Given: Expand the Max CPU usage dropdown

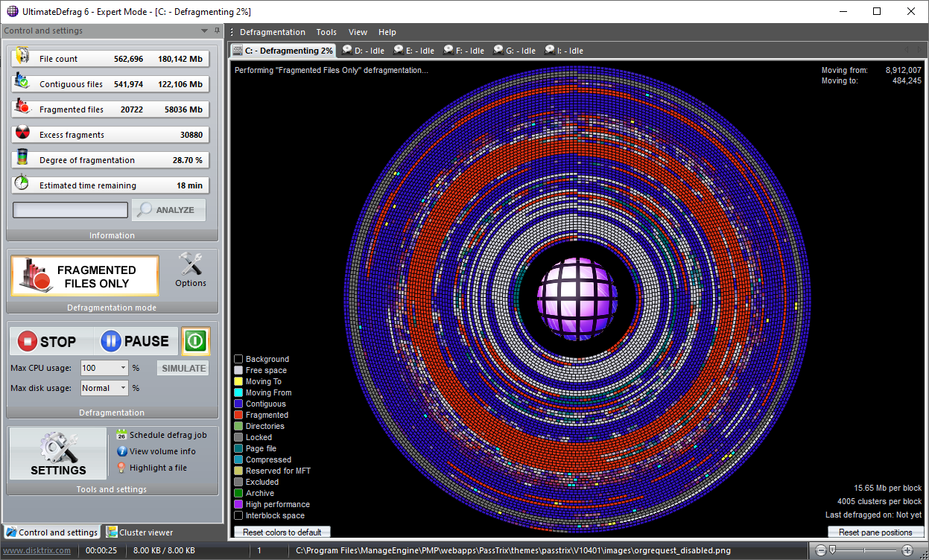Looking at the screenshot, I should point(123,368).
